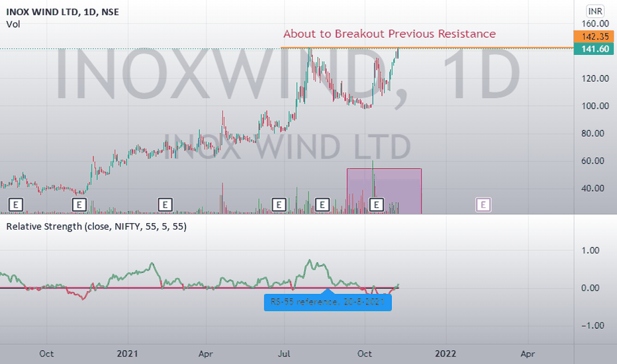Image resolution: width=617 pixels, height=364 pixels.
Task: Click the 120.00 price axis label
Action: click(595, 78)
